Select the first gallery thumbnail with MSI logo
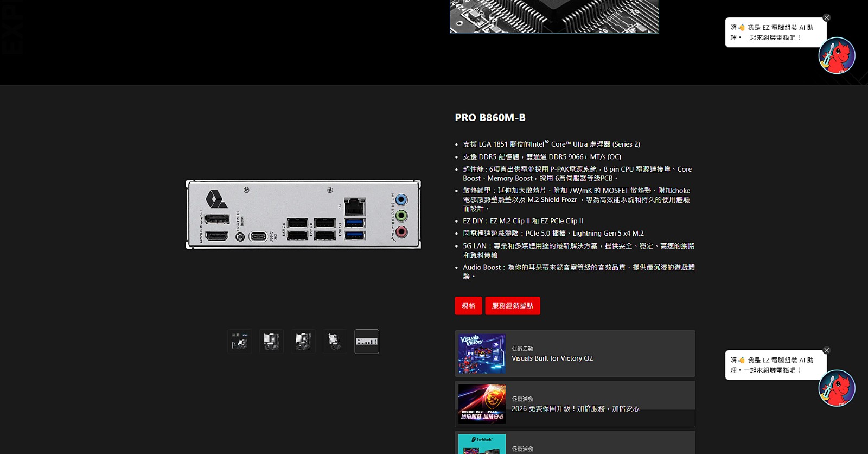868x454 pixels. (239, 342)
